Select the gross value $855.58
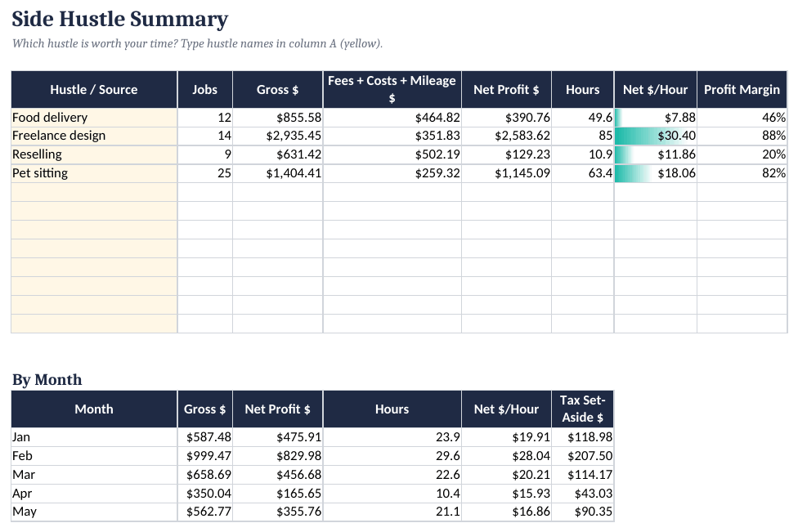 pyautogui.click(x=278, y=118)
